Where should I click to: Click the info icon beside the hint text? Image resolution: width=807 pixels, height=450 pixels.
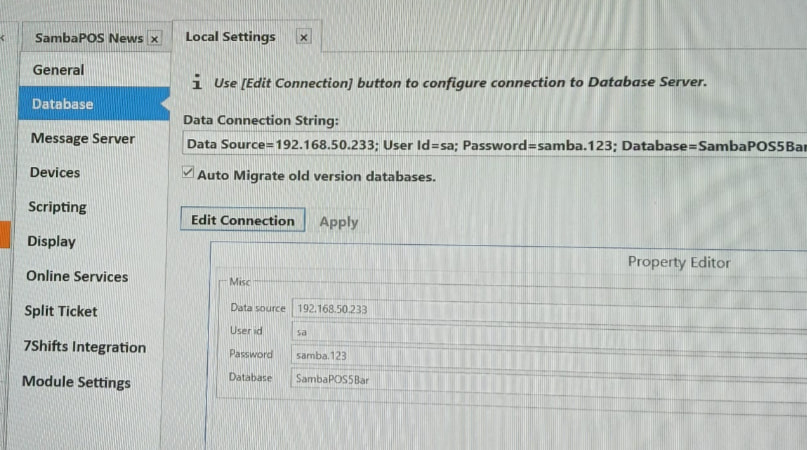197,82
